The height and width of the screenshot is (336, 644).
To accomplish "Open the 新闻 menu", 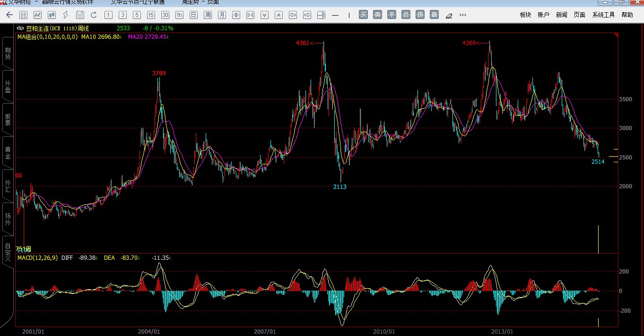I will coord(561,15).
